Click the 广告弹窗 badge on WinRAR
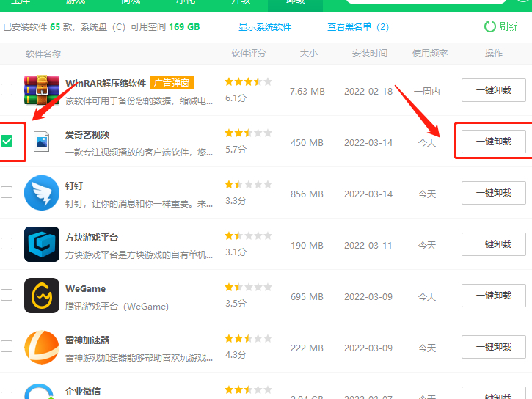The width and height of the screenshot is (532, 399). pos(172,83)
